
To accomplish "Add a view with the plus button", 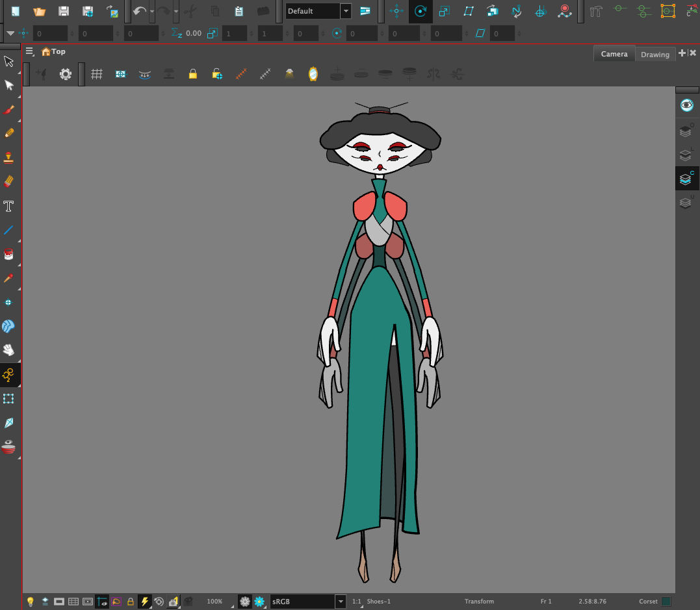I will coord(682,53).
